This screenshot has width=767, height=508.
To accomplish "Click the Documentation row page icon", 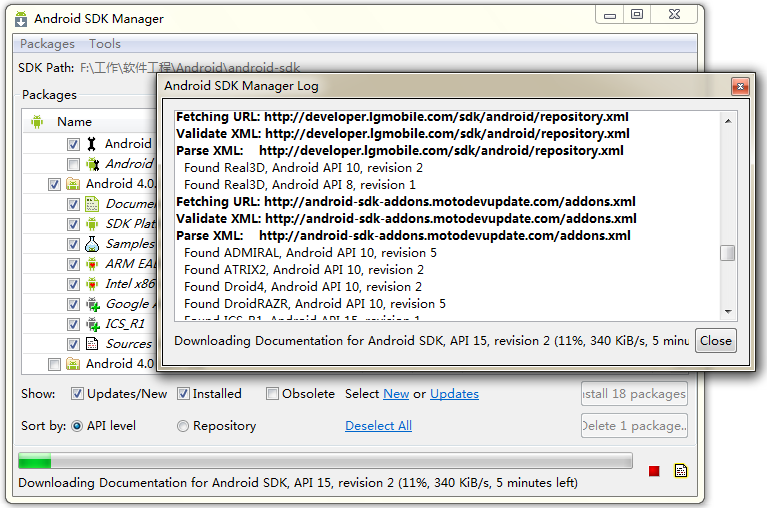I will pos(92,204).
